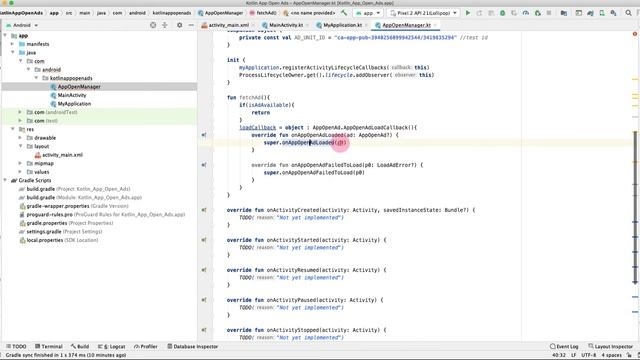Select activity_main.xml under layout folder
640x360 pixels.
click(x=62, y=155)
